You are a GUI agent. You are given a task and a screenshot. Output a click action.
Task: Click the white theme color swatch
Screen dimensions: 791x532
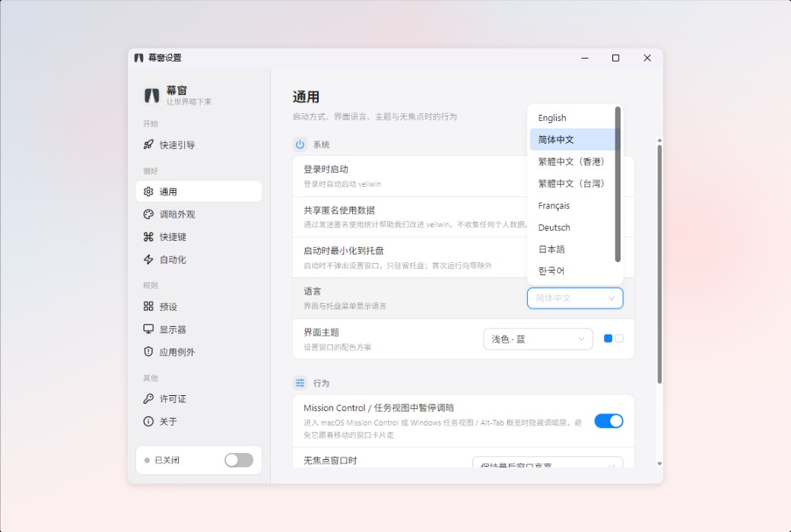[x=619, y=339]
